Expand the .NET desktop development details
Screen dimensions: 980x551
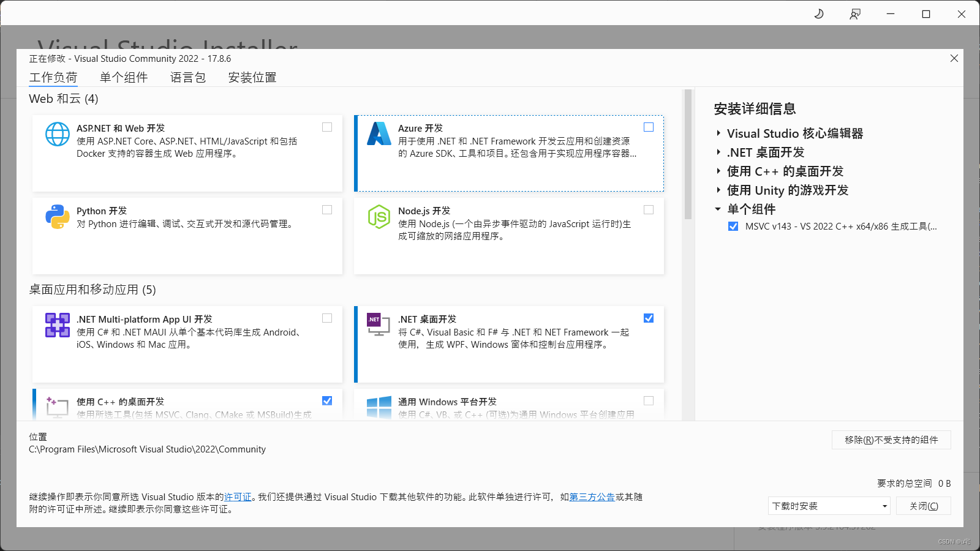coord(718,152)
